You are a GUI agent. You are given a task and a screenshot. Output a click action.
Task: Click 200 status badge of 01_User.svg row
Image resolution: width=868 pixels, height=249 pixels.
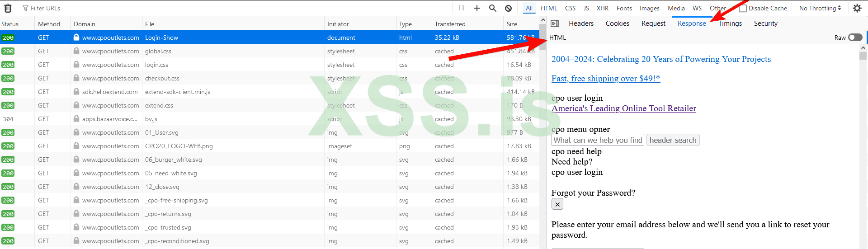click(x=8, y=132)
